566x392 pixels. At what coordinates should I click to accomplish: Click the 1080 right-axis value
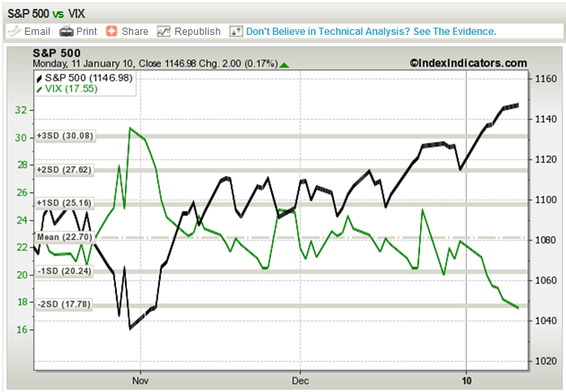pyautogui.click(x=546, y=240)
